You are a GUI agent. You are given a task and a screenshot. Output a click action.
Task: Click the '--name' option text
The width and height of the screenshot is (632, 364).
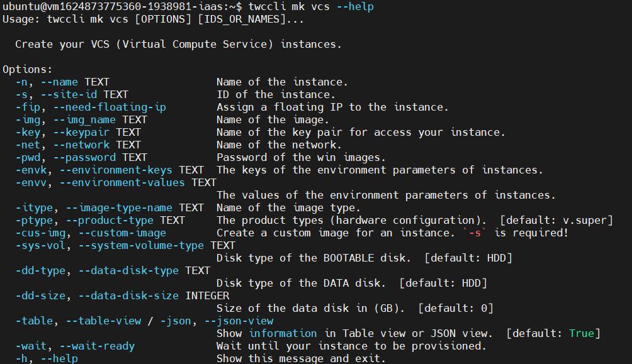click(x=59, y=82)
